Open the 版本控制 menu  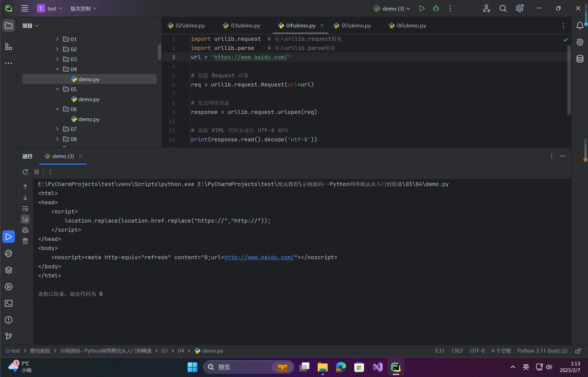click(83, 9)
